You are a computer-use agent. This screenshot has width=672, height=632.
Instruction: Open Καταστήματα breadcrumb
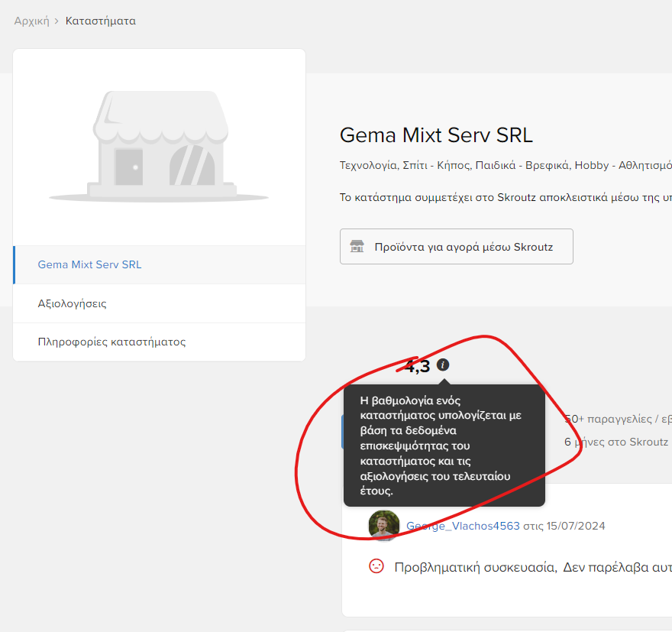pyautogui.click(x=101, y=21)
